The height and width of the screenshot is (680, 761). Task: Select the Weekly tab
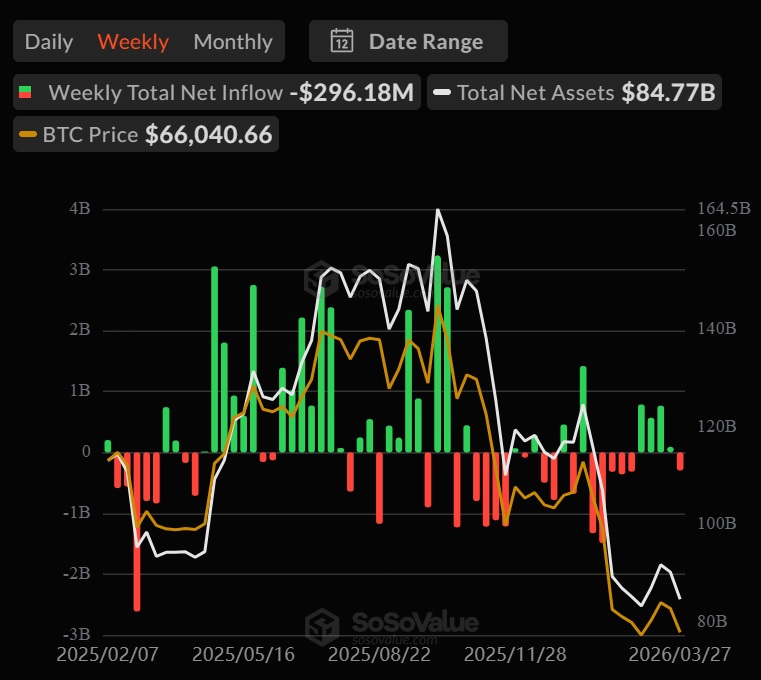pyautogui.click(x=133, y=42)
